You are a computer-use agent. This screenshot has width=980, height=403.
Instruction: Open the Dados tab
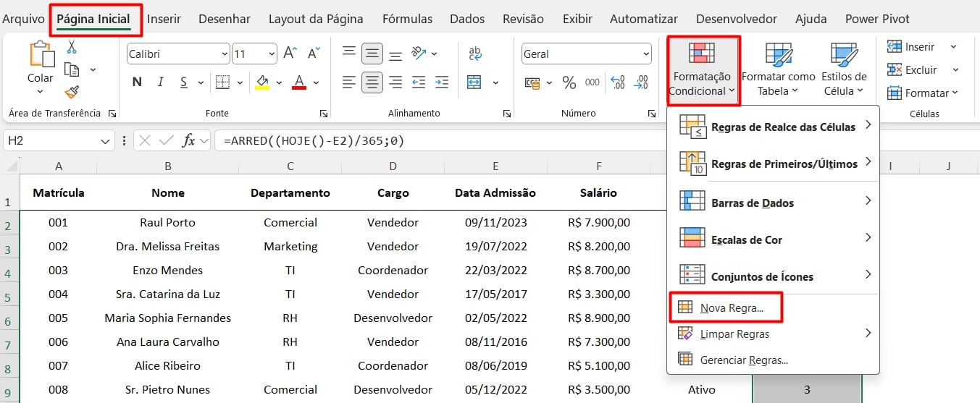point(467,19)
